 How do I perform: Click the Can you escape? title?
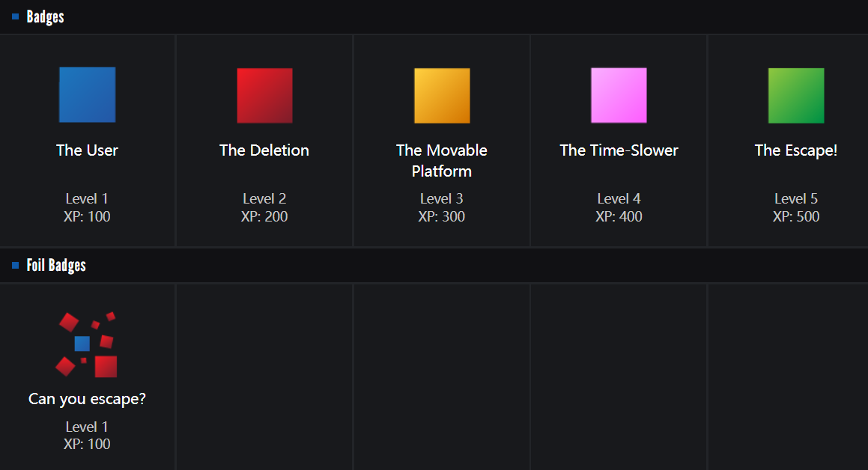coord(87,399)
